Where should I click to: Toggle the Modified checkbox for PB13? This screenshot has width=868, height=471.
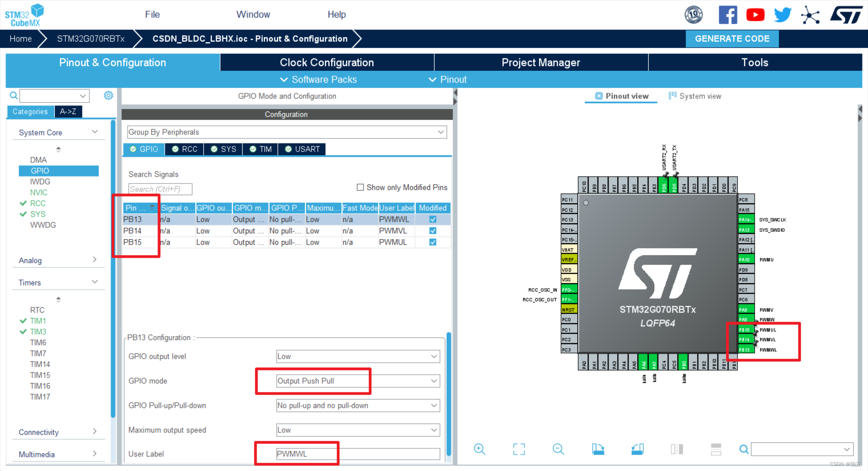pos(433,220)
